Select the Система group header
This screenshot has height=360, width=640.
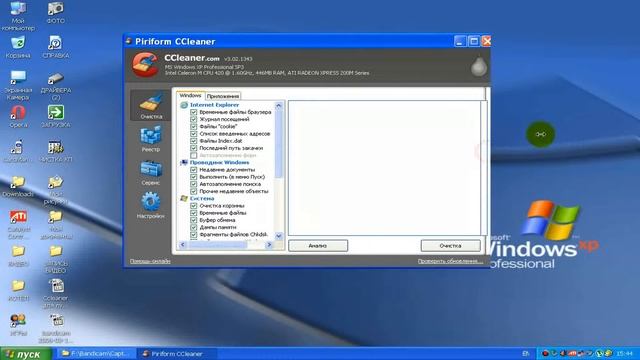pos(202,198)
